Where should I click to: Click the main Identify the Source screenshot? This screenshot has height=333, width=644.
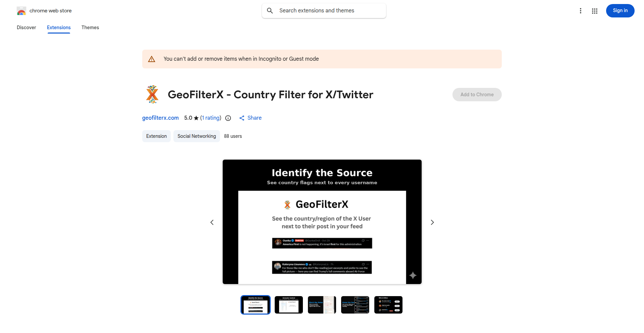tap(322, 222)
